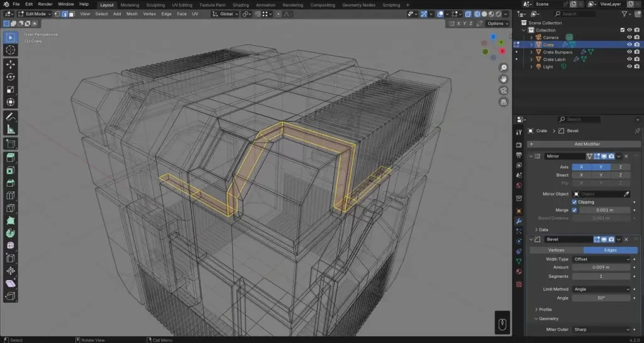Use the eyedropper for Mirror Object
This screenshot has height=343, width=644.
[626, 194]
